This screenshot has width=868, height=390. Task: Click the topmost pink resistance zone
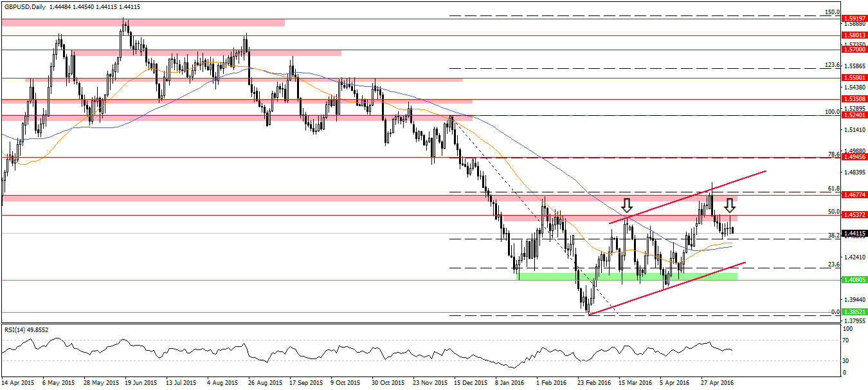143,23
